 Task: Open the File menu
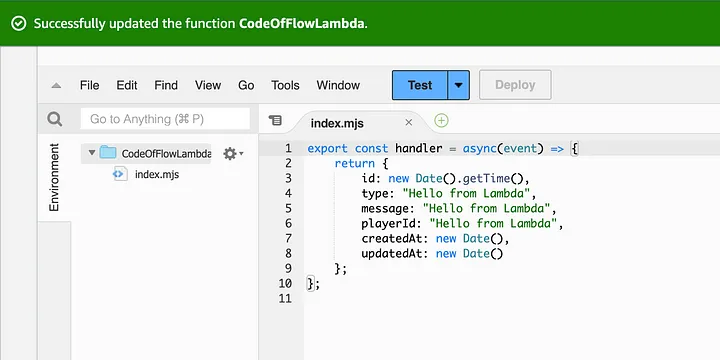(90, 85)
